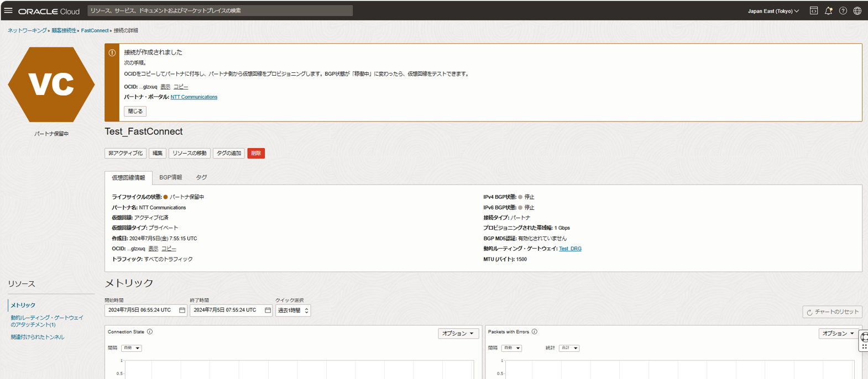868x379 pixels.
Task: Show info for Connection State chart
Action: [x=150, y=332]
